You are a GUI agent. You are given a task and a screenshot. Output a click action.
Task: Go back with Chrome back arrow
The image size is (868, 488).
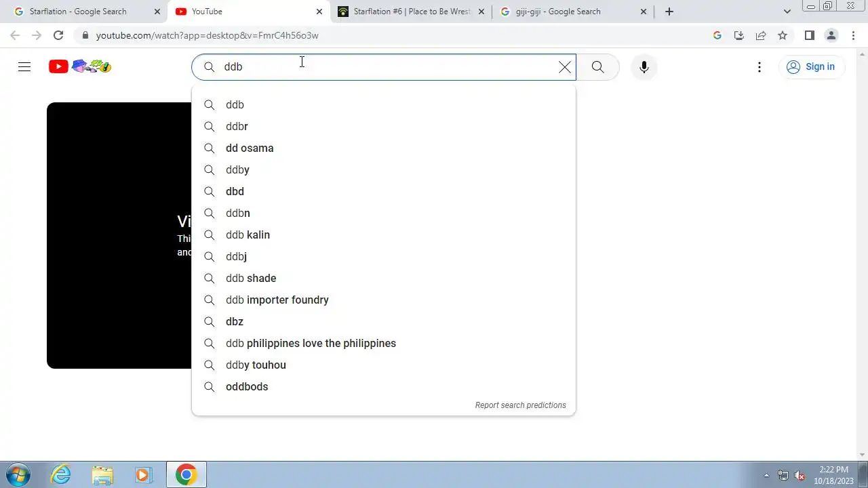[x=15, y=35]
